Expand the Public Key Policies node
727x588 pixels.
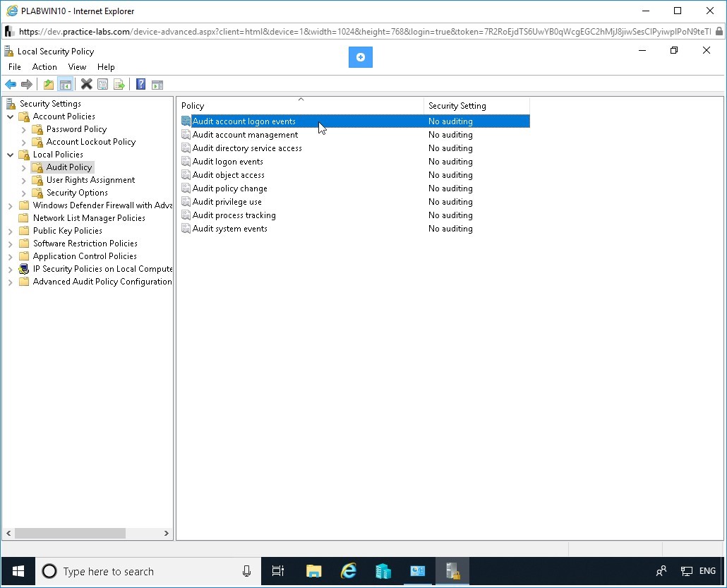click(x=10, y=231)
